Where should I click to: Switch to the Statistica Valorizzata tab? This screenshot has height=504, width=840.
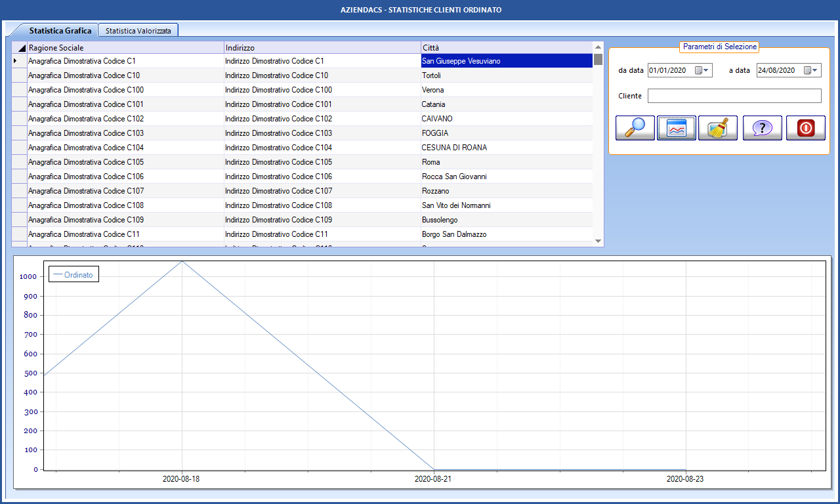(138, 30)
